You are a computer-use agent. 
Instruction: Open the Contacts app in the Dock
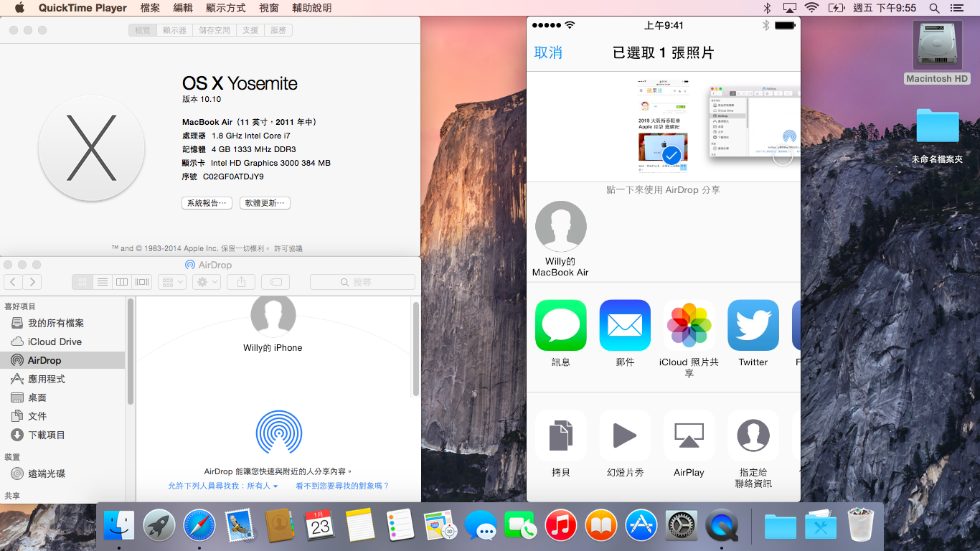280,526
